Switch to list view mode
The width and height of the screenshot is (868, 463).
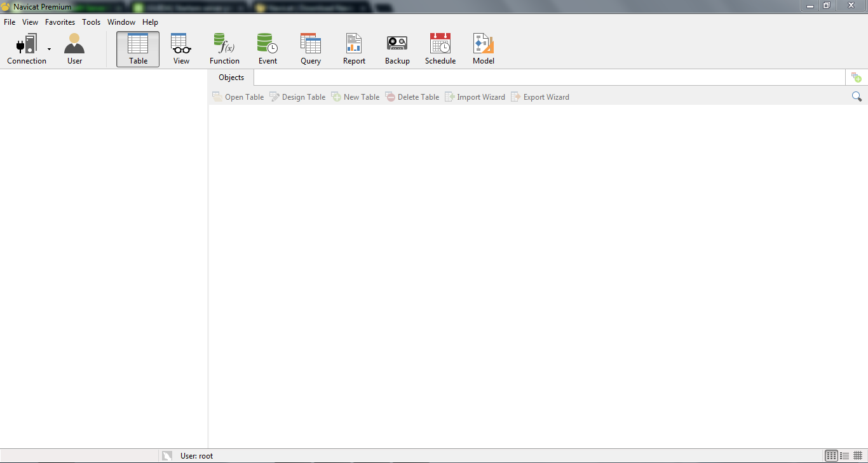coord(844,456)
